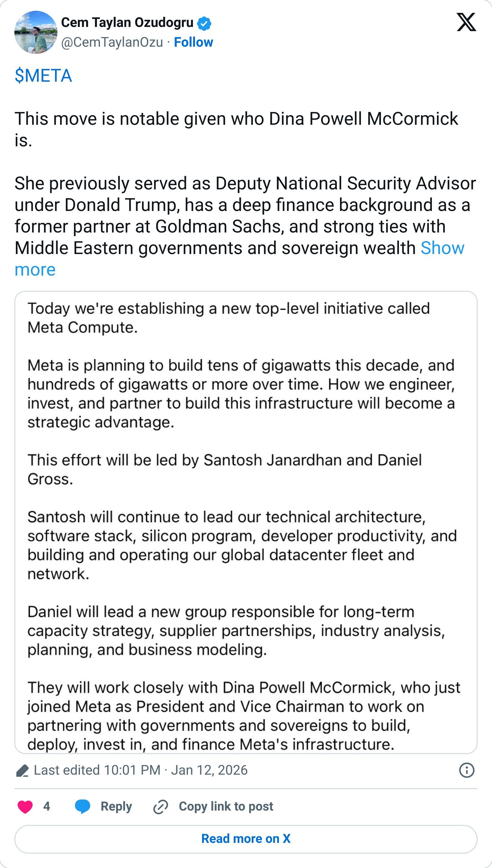
Task: Open Cem Taylan Ozudogru's profile picture
Action: coord(36,32)
